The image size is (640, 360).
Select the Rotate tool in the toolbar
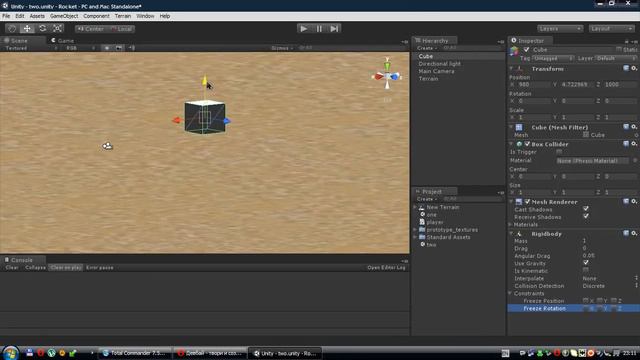(x=42, y=29)
